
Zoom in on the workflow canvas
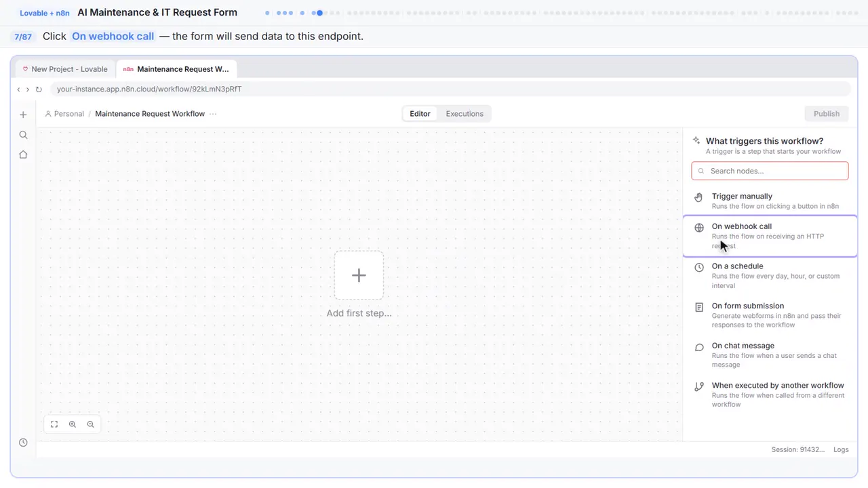pyautogui.click(x=73, y=424)
